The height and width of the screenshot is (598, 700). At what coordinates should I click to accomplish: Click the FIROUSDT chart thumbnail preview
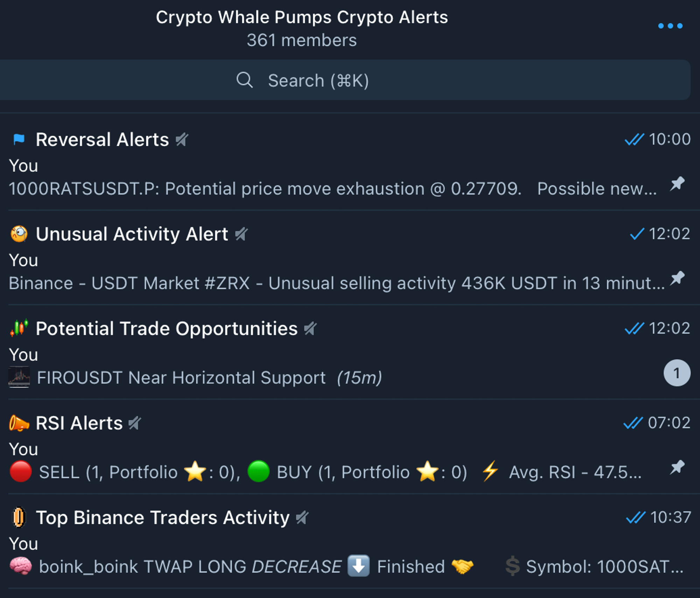[x=19, y=377]
